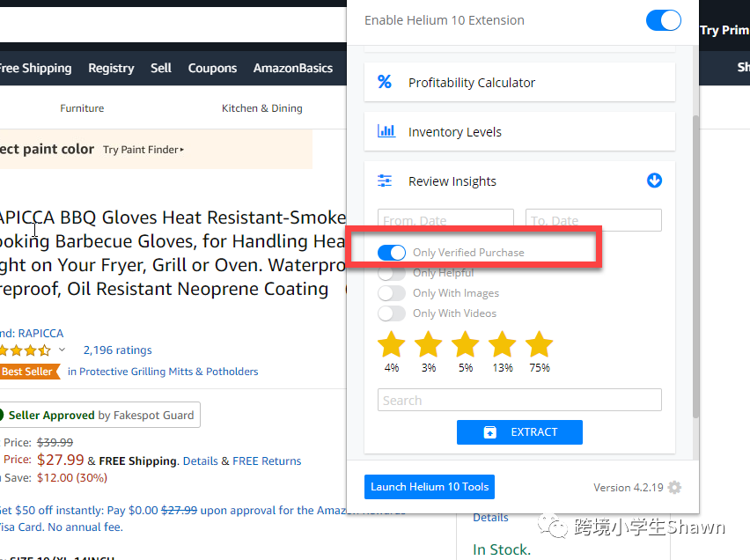Open the settings gear beside Version 4.2.19
Viewport: 750px width, 560px height.
click(x=673, y=487)
